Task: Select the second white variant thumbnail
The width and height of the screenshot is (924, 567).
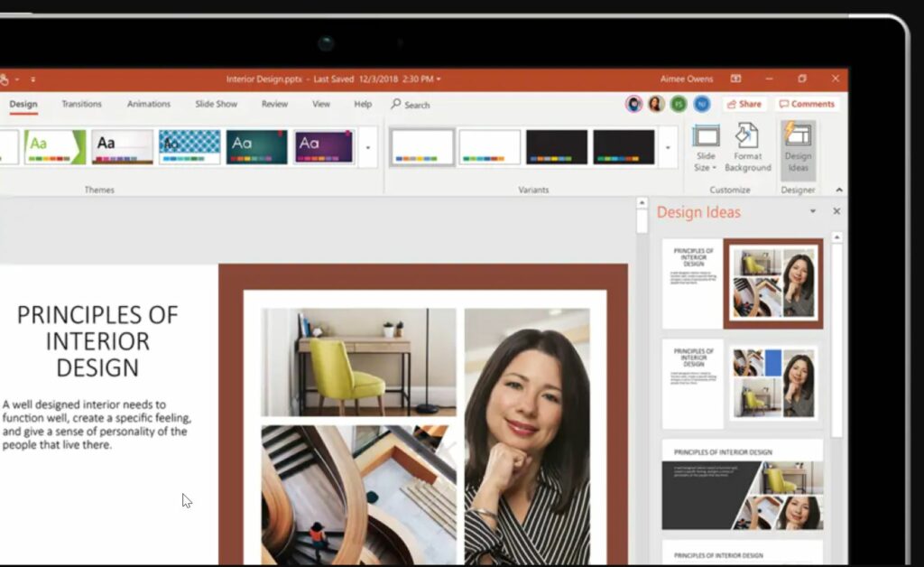Action: (490, 147)
